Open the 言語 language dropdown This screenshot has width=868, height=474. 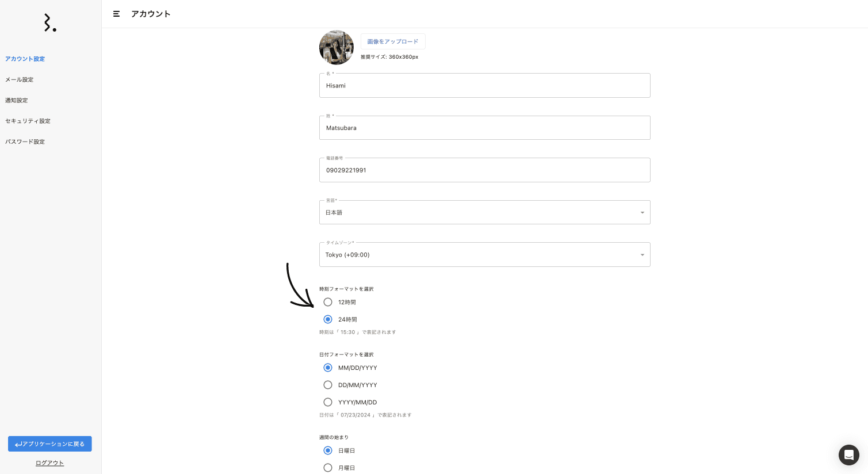[x=484, y=212]
